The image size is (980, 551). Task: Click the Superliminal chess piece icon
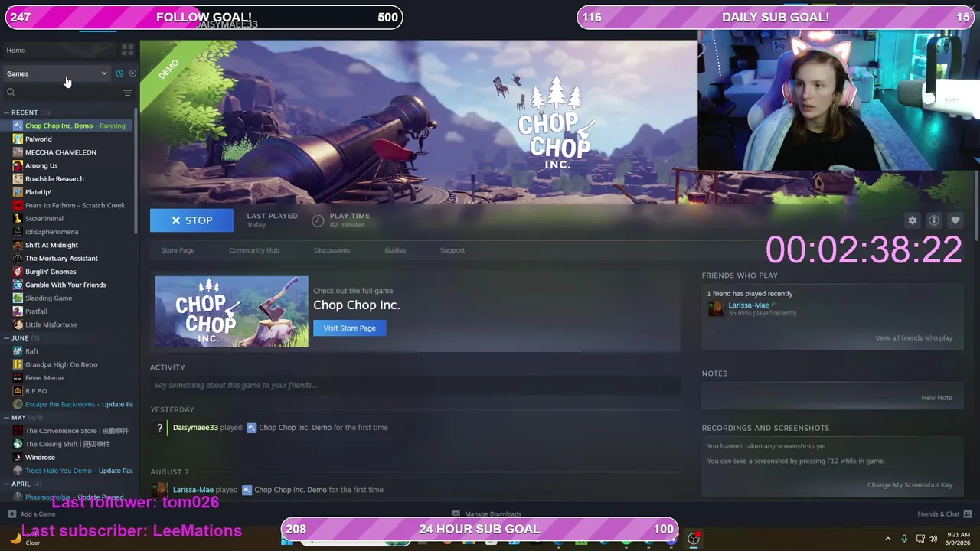(18, 219)
